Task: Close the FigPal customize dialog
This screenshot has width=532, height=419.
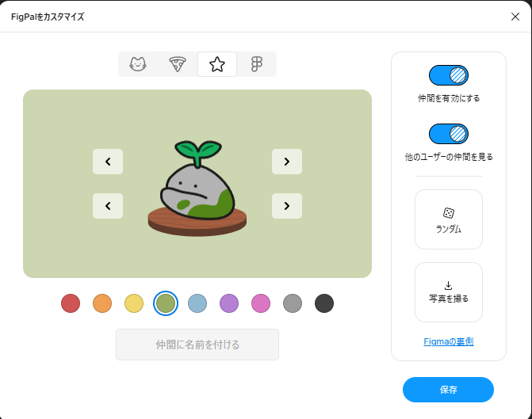Action: (515, 17)
